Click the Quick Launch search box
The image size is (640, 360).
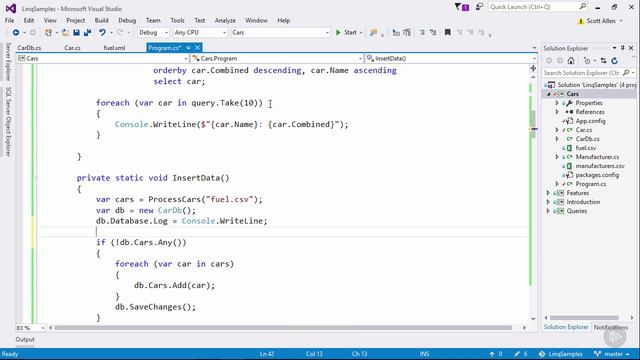coord(537,7)
